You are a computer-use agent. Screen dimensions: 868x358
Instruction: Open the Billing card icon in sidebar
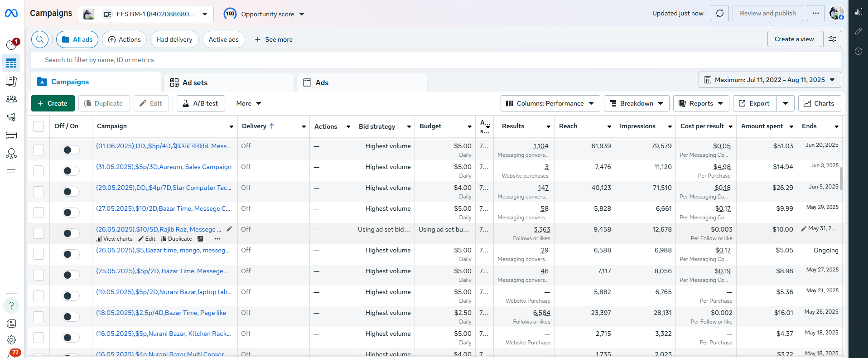(11, 135)
